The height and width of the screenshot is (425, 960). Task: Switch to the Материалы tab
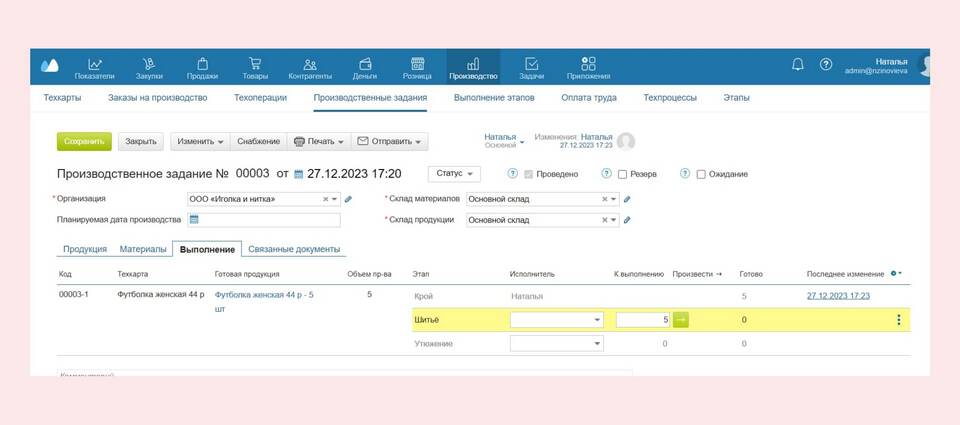click(x=143, y=249)
